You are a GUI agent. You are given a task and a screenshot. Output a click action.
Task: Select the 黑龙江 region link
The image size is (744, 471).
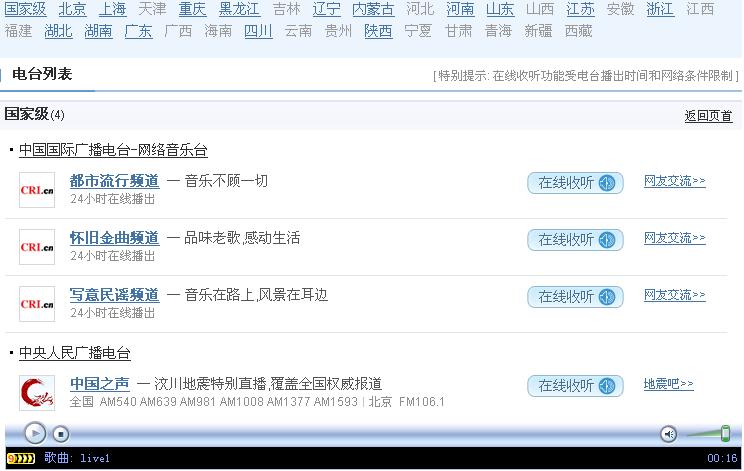tap(239, 9)
